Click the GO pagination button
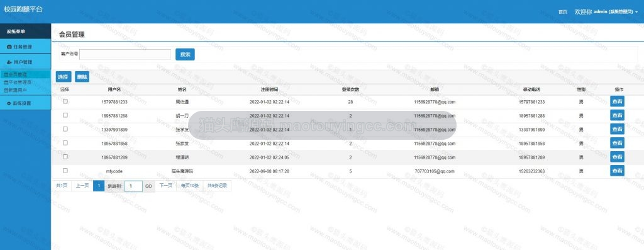Viewport: 644px width, 250px height. coord(148,186)
